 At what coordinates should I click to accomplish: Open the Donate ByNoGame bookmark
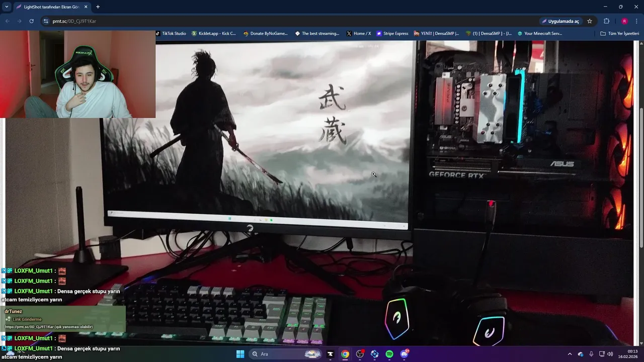(265, 34)
